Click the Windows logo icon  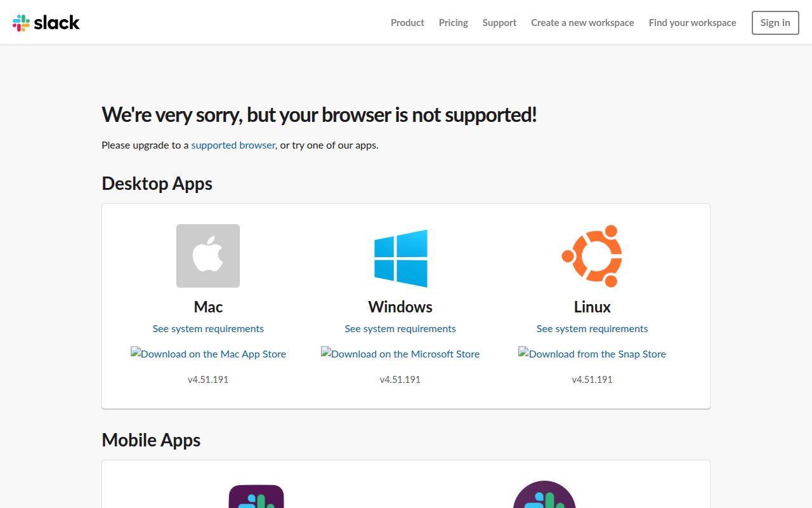pos(400,258)
